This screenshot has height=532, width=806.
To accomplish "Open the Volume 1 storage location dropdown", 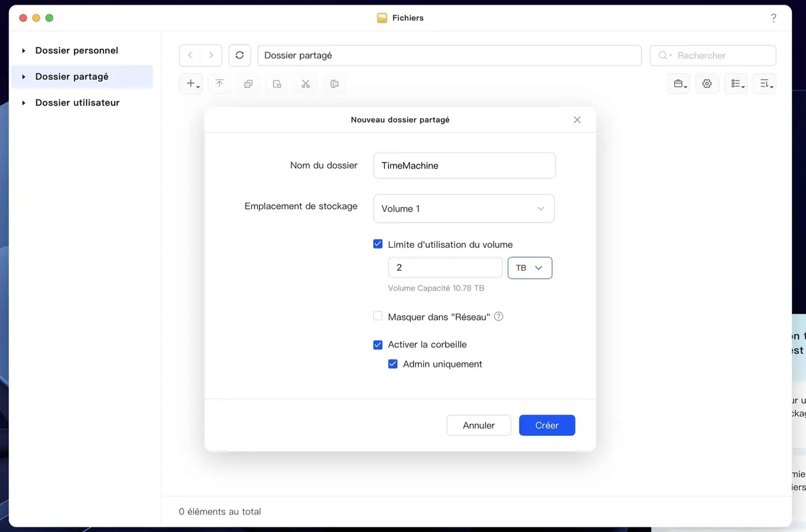I will pos(463,208).
